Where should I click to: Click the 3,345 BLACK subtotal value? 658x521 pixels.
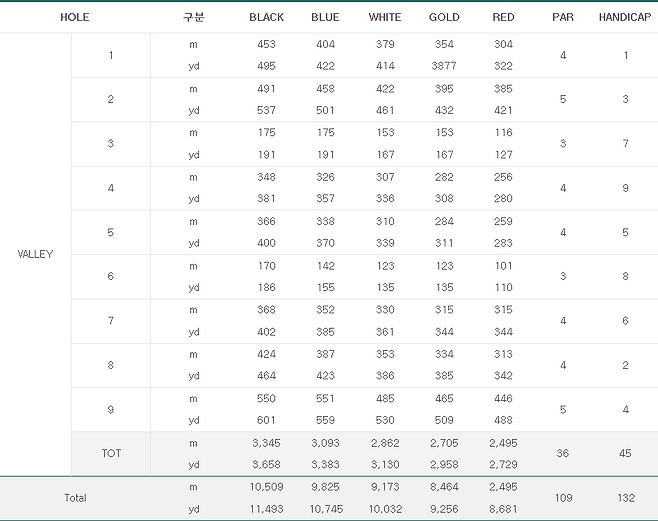(267, 442)
